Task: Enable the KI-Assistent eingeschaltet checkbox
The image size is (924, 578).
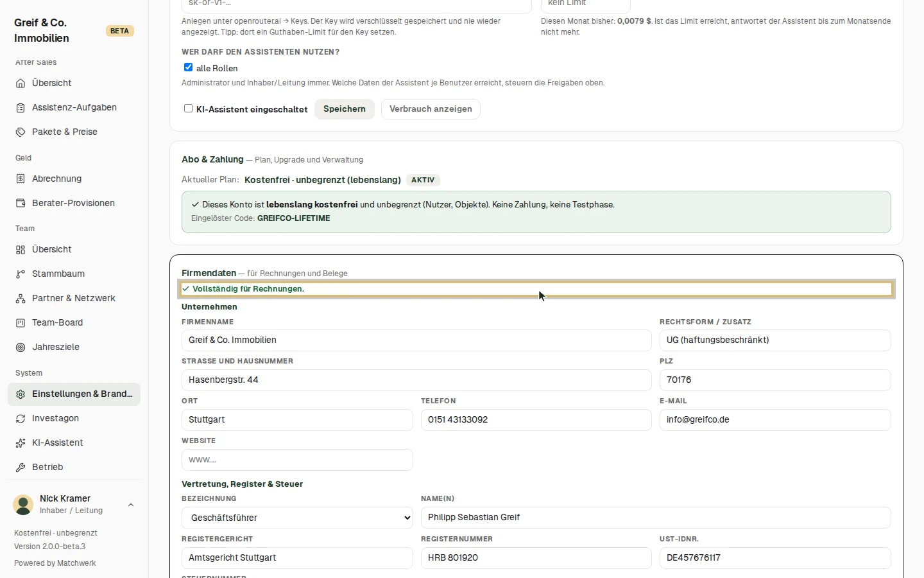Action: point(188,109)
